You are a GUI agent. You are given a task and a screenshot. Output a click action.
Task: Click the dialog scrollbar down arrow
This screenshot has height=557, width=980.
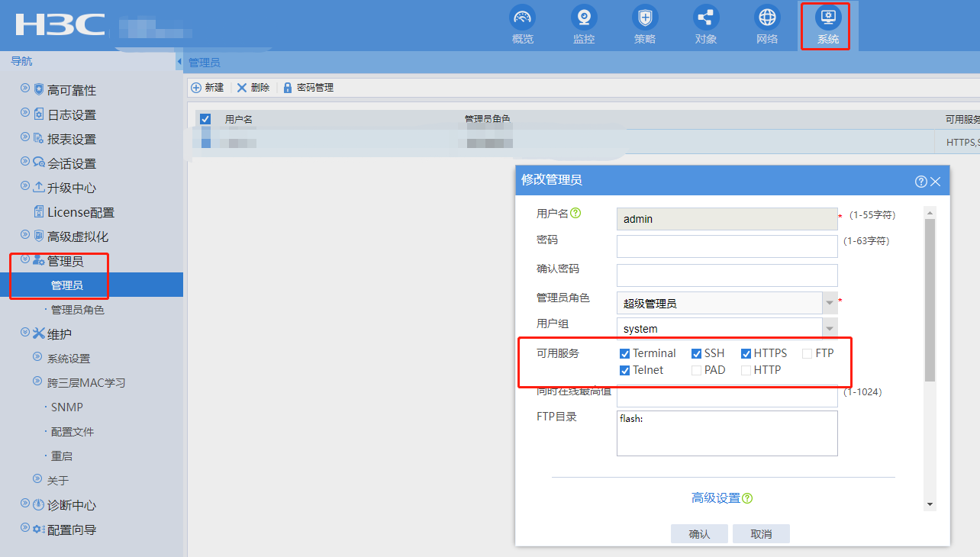(930, 504)
